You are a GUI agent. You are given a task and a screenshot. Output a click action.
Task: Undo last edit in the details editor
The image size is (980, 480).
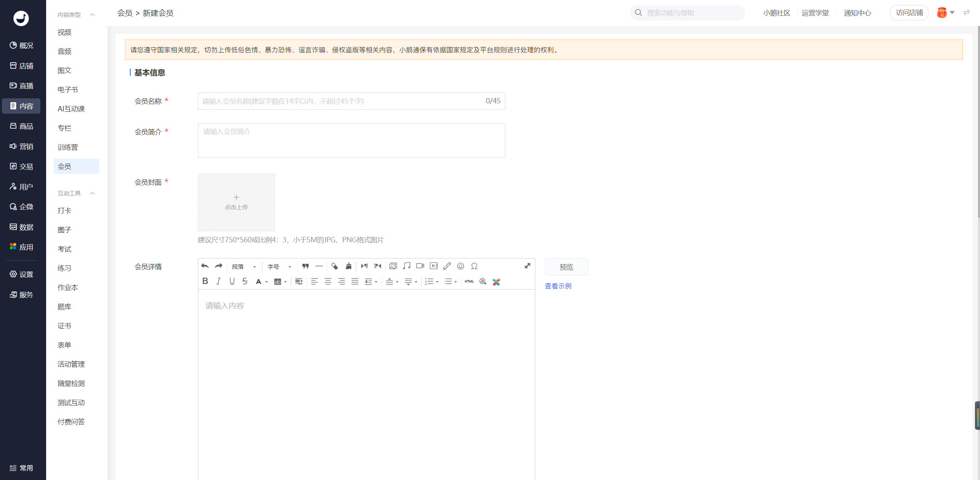(x=205, y=266)
